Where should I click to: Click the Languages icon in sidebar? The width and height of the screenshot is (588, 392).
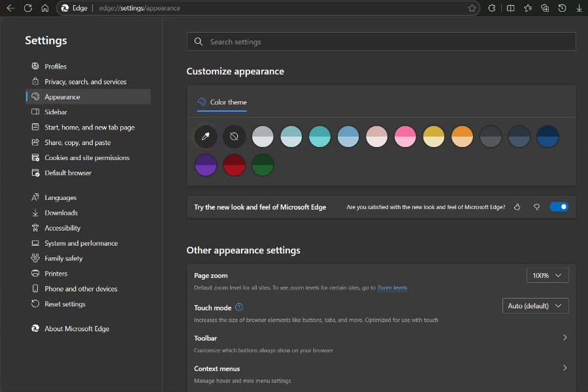pyautogui.click(x=35, y=197)
